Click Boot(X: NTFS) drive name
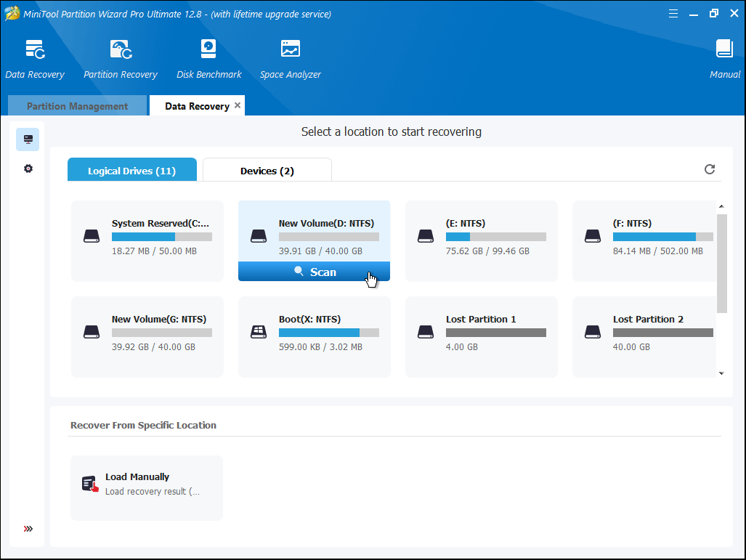This screenshot has height=560, width=746. pyautogui.click(x=309, y=320)
